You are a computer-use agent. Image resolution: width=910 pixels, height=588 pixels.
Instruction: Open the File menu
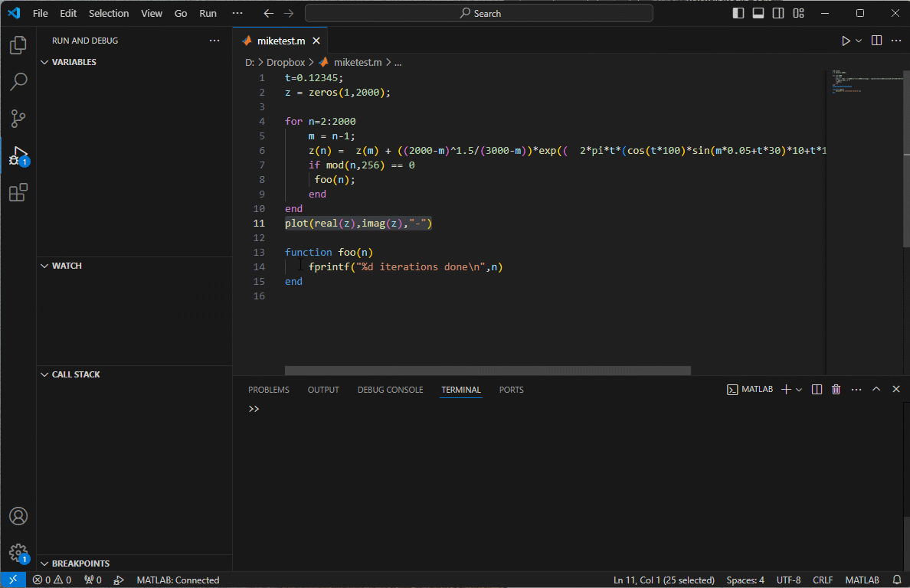41,13
